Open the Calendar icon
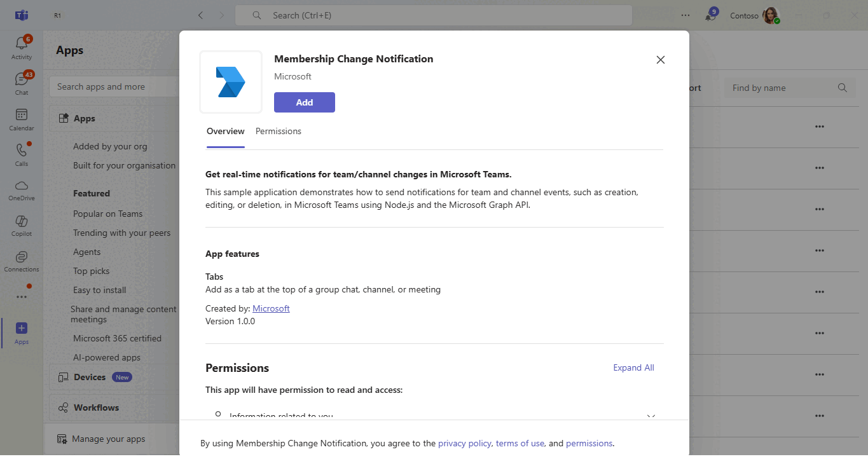868x459 pixels. pos(22,120)
